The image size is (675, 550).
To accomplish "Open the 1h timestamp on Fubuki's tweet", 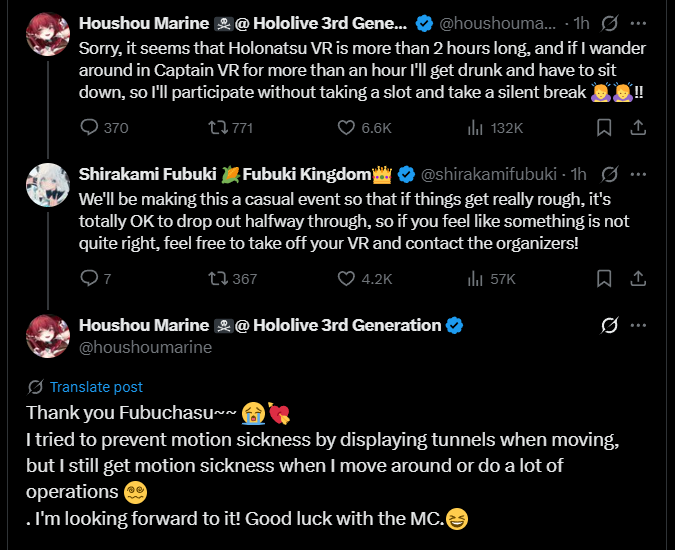I will coord(579,174).
